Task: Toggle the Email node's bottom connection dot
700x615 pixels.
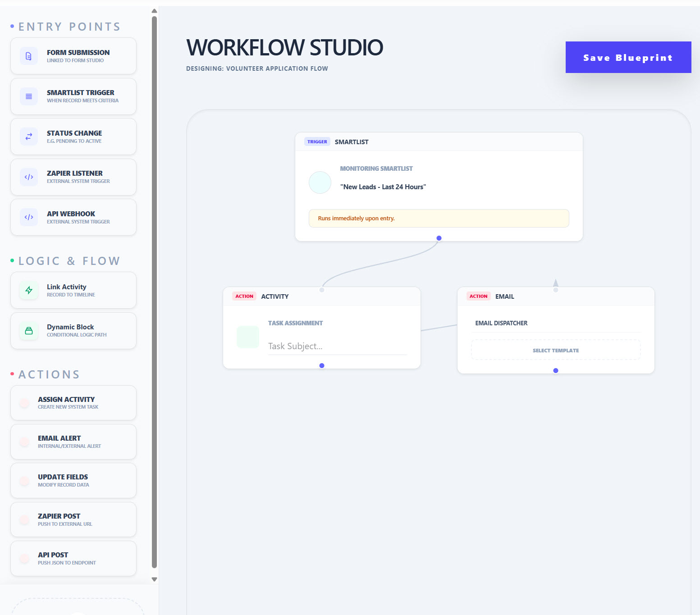Action: (x=555, y=370)
